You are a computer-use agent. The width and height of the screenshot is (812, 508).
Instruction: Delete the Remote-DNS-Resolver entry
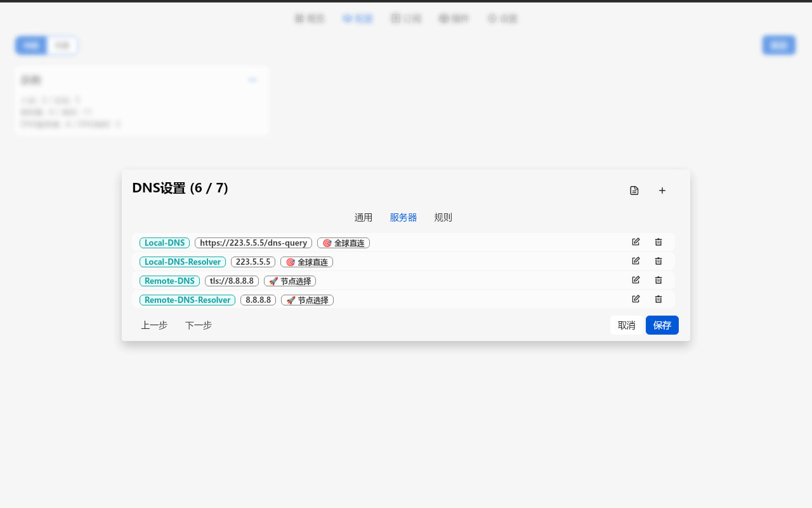[x=658, y=299]
